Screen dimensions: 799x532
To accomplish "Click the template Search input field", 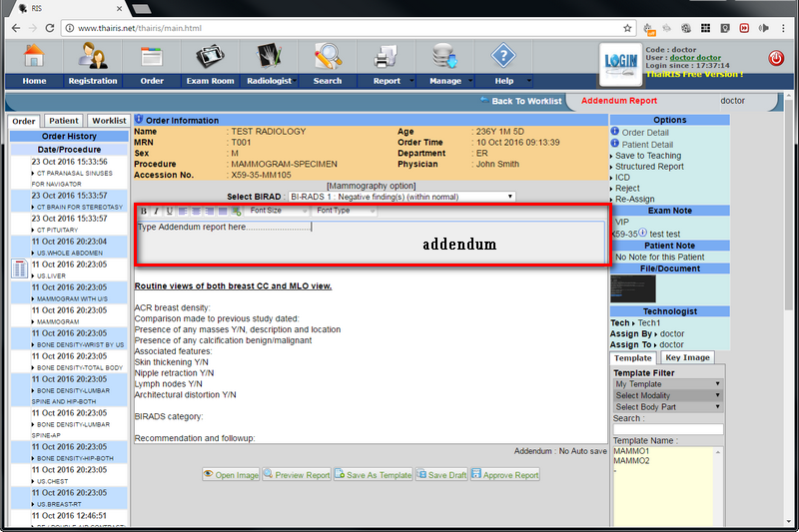I will [x=668, y=429].
